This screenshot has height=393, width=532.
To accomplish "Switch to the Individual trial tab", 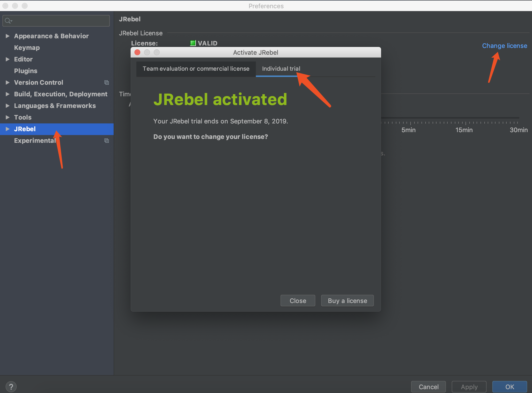I will tap(281, 69).
